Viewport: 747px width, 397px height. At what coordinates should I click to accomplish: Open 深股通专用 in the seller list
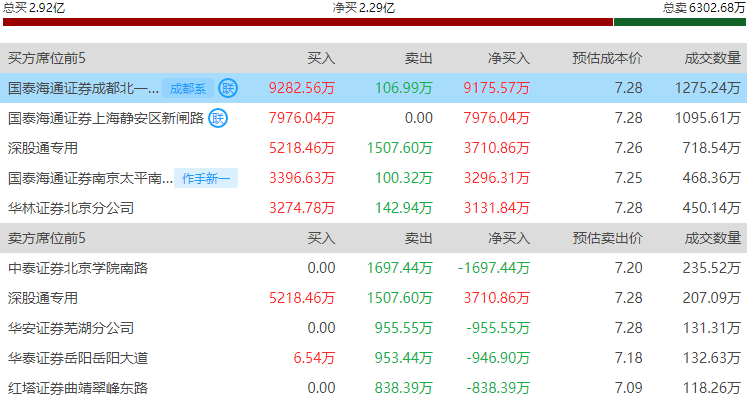[x=42, y=298]
